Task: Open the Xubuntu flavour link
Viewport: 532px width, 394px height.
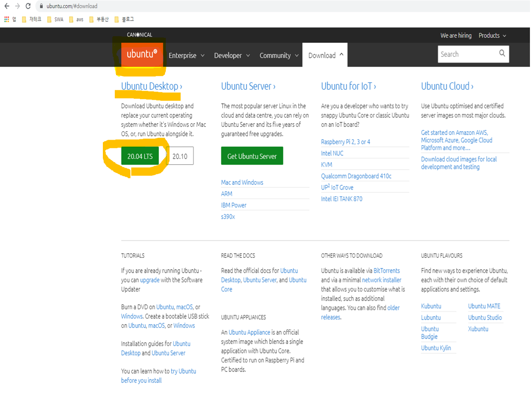Action: coord(478,329)
